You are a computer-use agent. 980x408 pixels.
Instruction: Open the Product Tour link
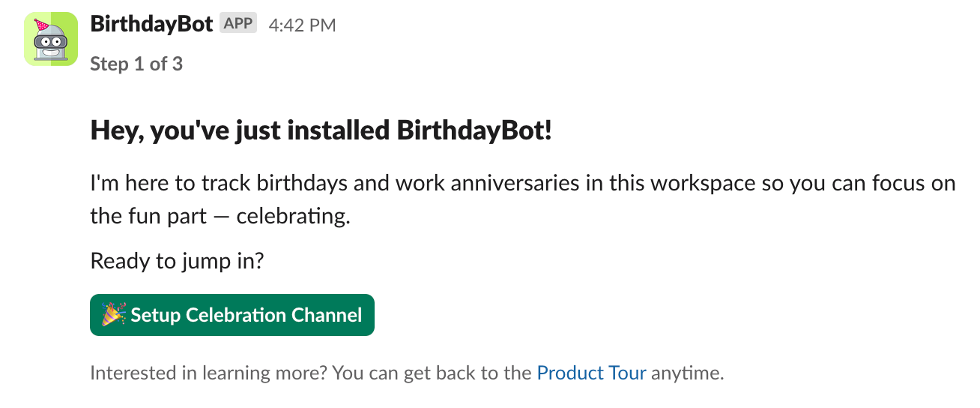pyautogui.click(x=591, y=373)
